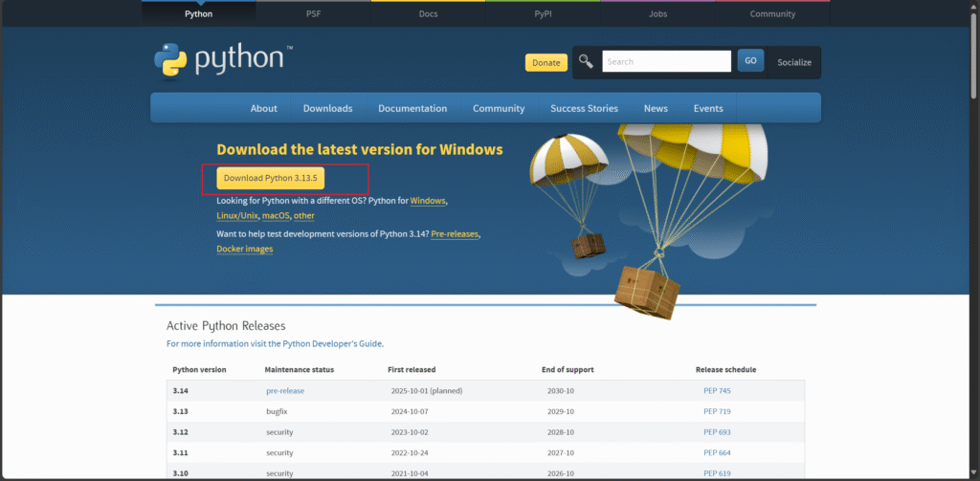Image resolution: width=980 pixels, height=481 pixels.
Task: Open PEP 664 release schedule link
Action: click(717, 452)
